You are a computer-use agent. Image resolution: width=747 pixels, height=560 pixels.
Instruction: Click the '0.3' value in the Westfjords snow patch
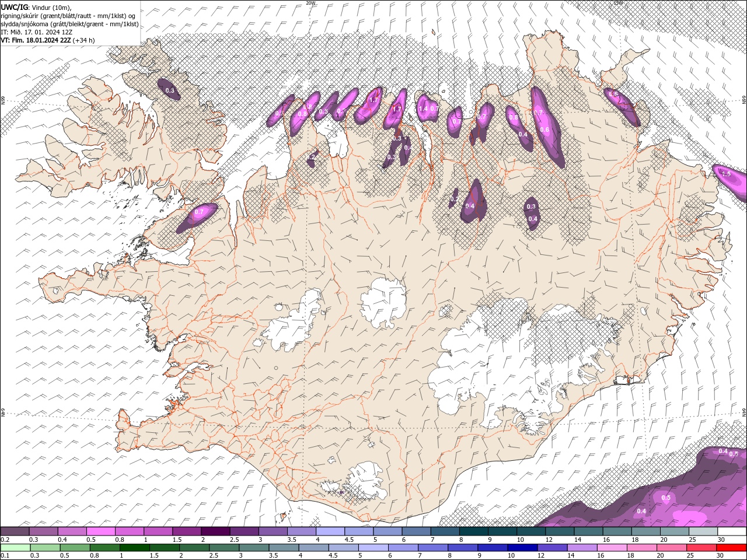[170, 90]
